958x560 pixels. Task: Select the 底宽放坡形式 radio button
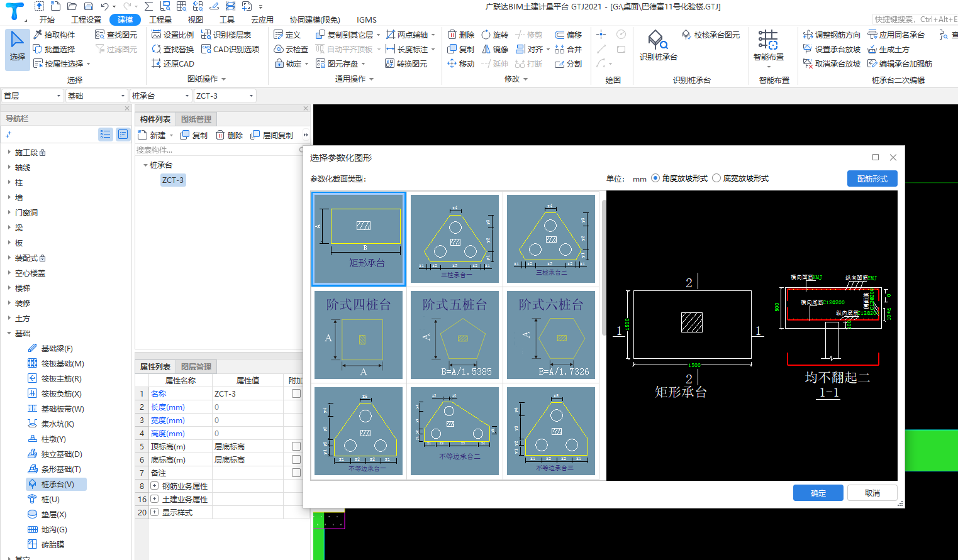716,178
